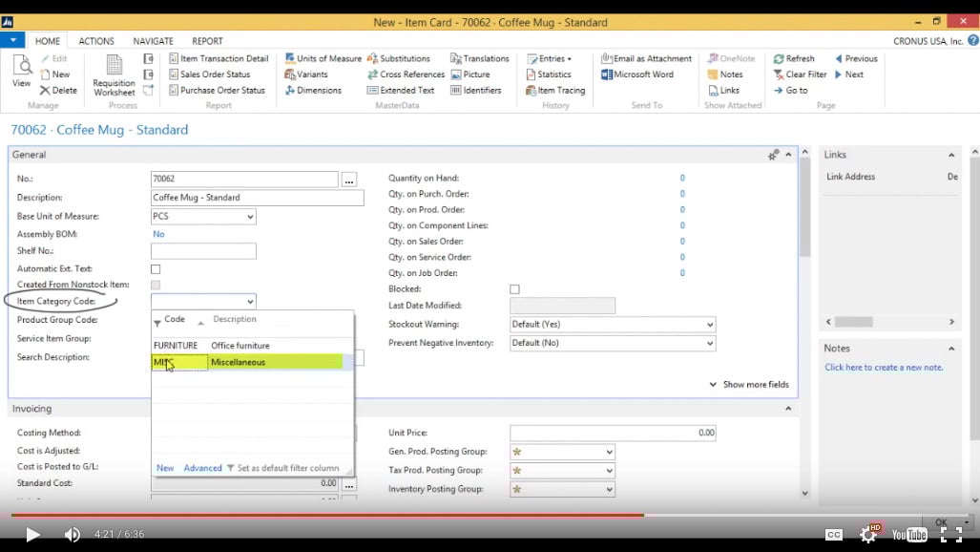
Task: Show attached Notes from ribbon
Action: click(x=725, y=74)
